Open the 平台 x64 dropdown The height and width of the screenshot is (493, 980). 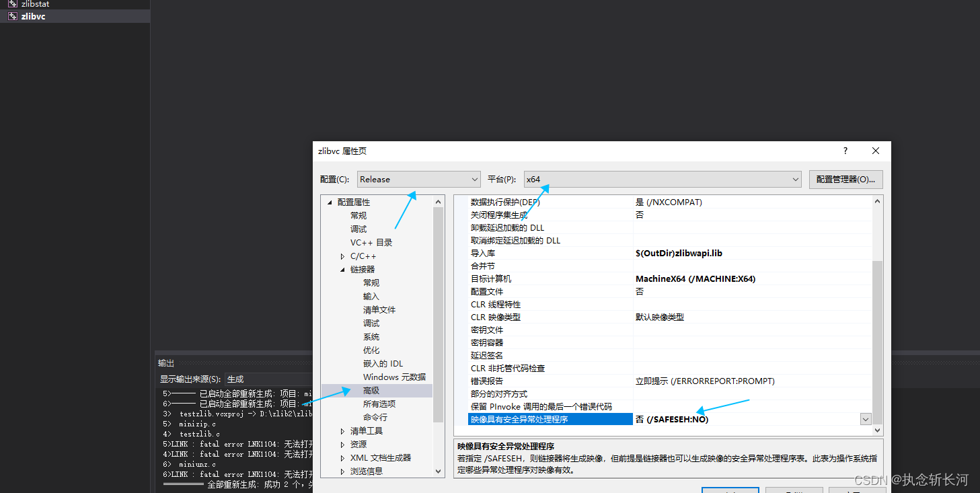(663, 180)
